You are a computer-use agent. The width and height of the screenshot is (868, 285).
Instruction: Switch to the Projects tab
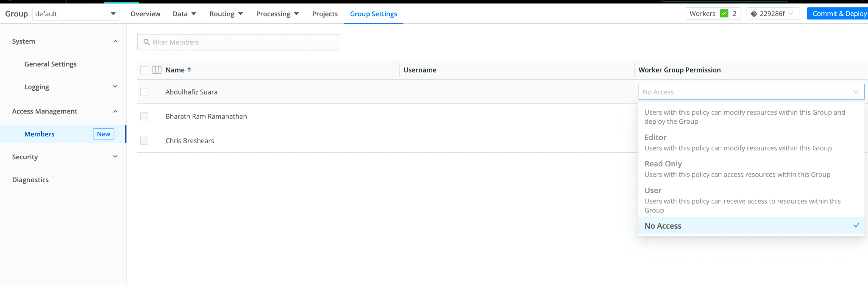click(325, 14)
